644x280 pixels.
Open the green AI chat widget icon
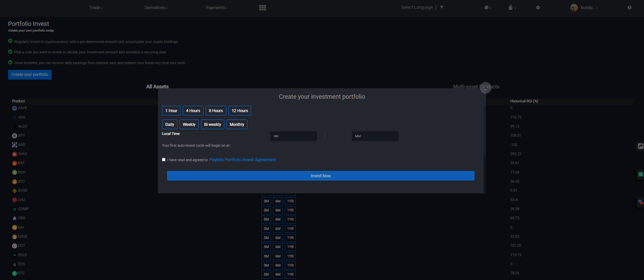tap(640, 174)
